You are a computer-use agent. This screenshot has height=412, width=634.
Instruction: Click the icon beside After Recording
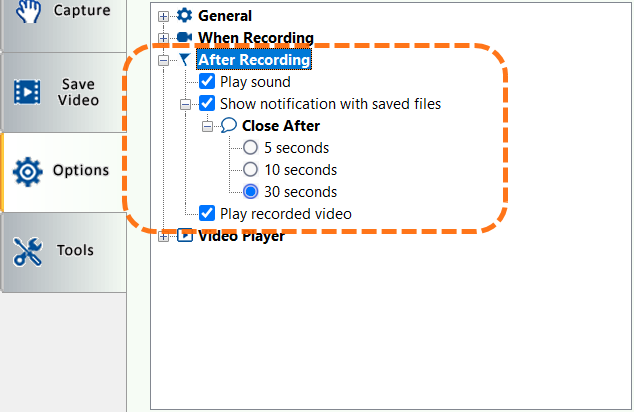(x=184, y=60)
